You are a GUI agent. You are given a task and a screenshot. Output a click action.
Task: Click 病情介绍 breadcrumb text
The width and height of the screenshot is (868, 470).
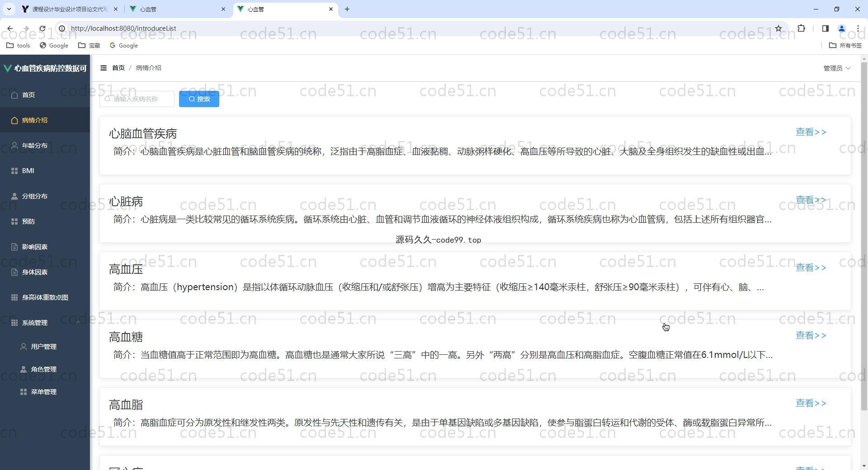pos(148,68)
